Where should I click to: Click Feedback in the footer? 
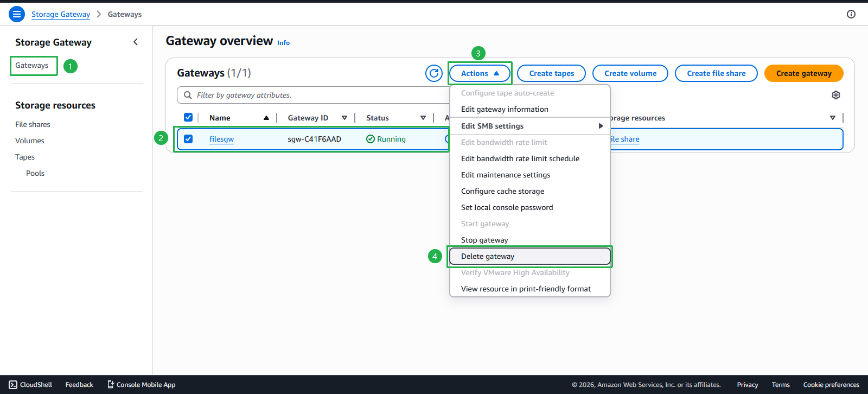tap(79, 385)
